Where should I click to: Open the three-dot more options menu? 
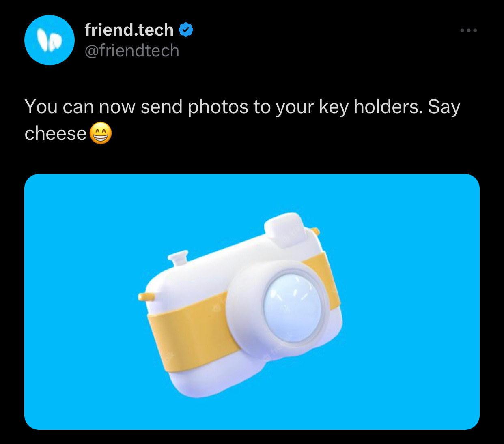point(469,30)
